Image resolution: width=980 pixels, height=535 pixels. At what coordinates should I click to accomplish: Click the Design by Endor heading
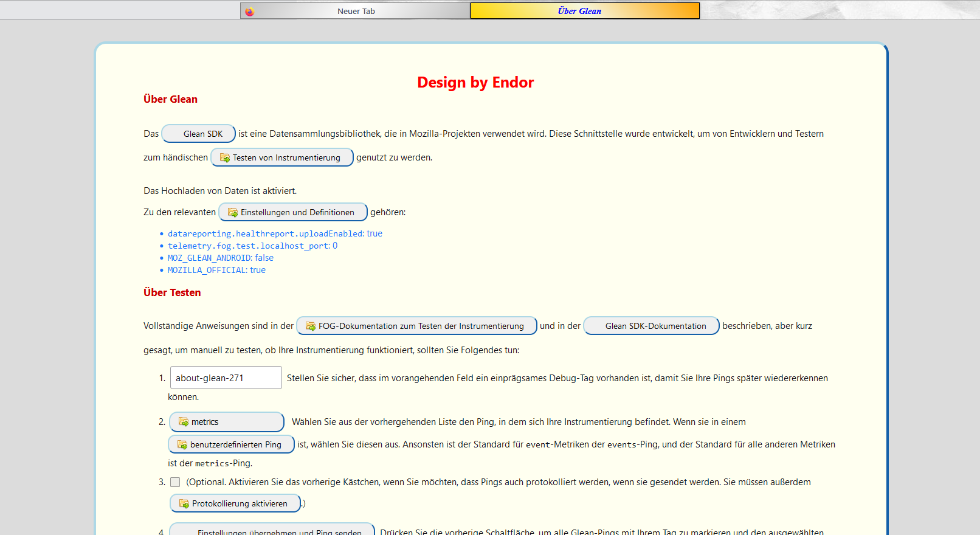tap(475, 82)
